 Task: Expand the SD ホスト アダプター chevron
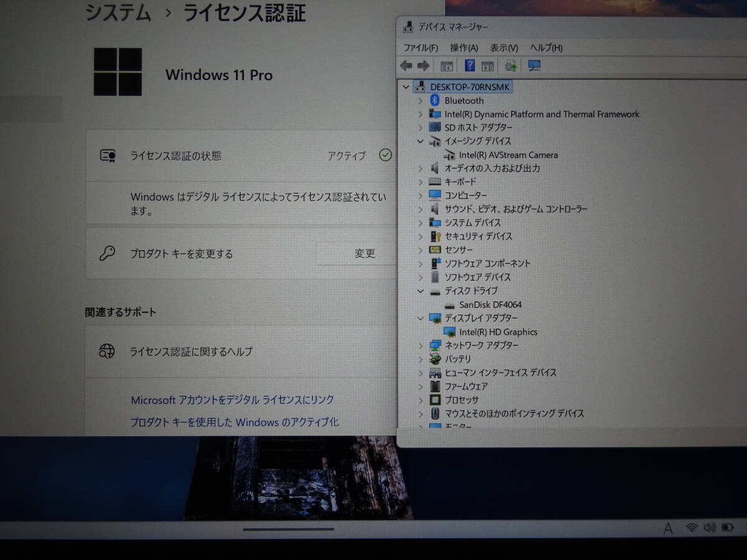tap(420, 128)
